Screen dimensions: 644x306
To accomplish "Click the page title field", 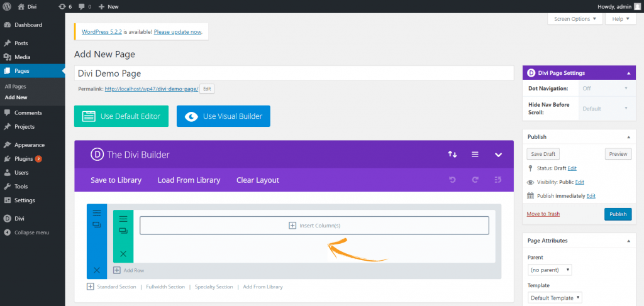I will click(x=294, y=74).
